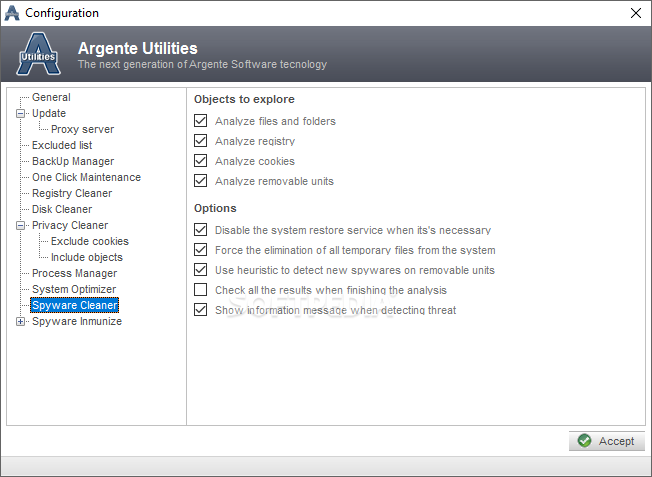Screen dimensions: 652x477
Task: Select Proxy server under Update
Action: pos(82,129)
